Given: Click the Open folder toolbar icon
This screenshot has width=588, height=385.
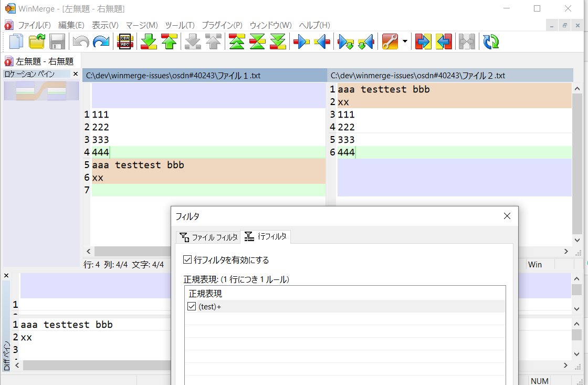Looking at the screenshot, I should point(37,41).
